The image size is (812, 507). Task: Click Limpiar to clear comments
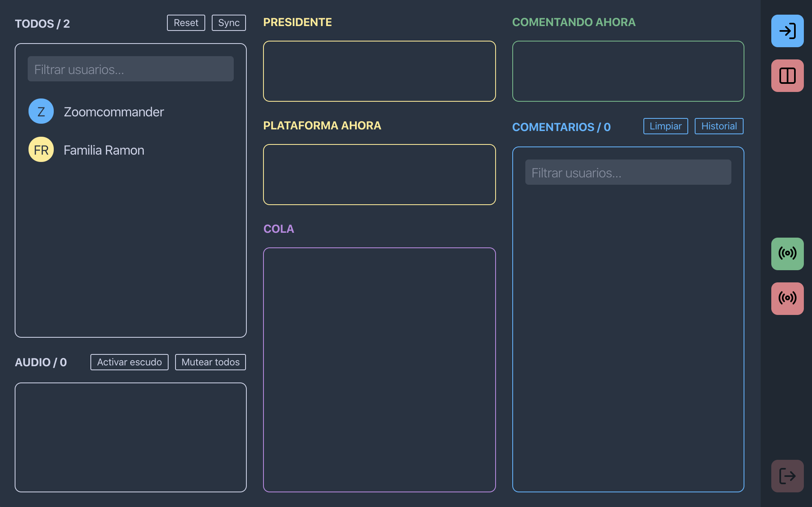665,126
